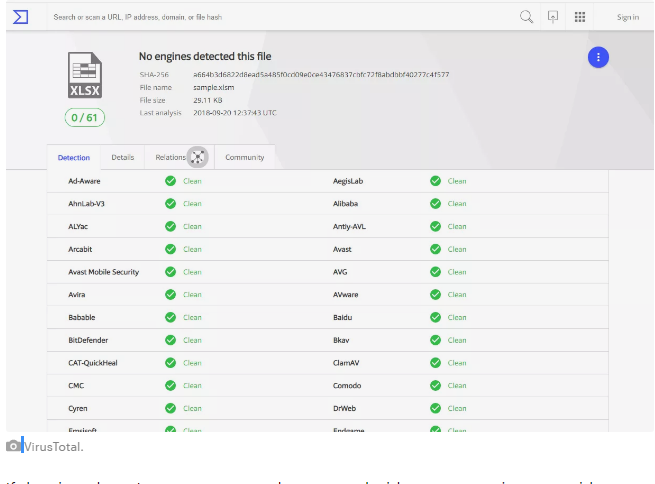This screenshot has height=484, width=655.
Task: Click the green check next to AVware
Action: point(435,294)
